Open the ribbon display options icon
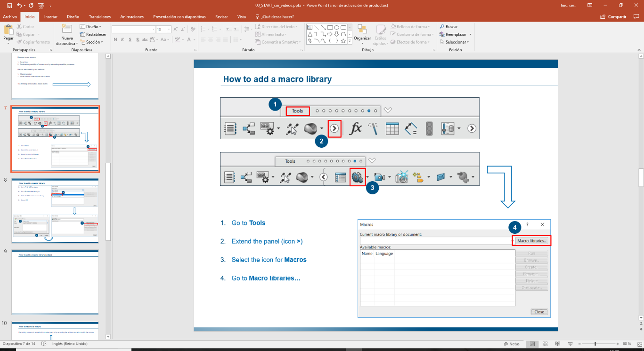Viewport: 644px width, 351px height. pyautogui.click(x=590, y=5)
